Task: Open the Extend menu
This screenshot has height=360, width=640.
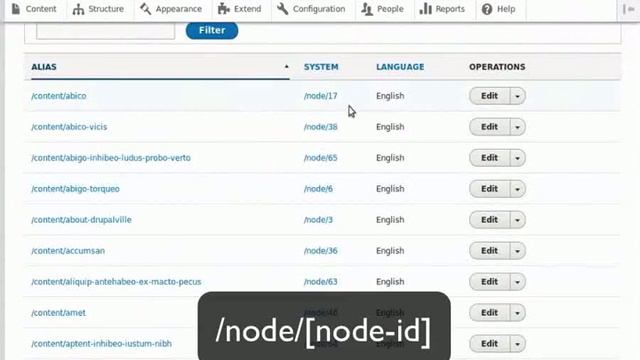Action: 240,9
